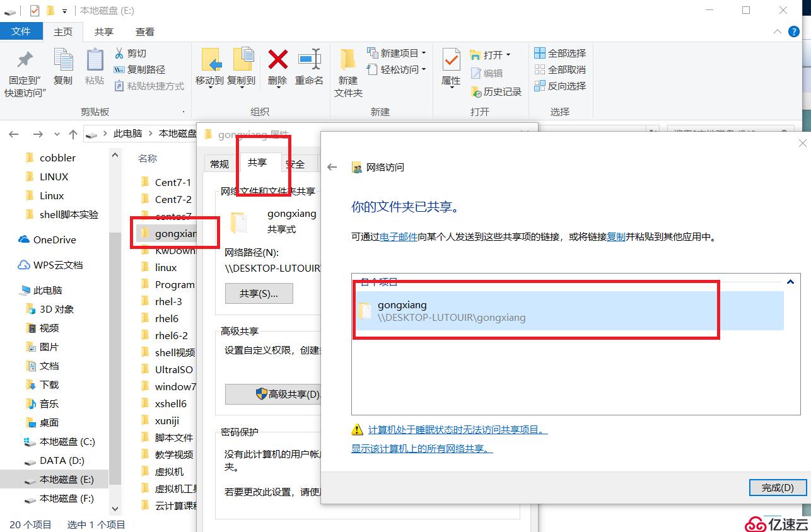Click This PC in address breadcrumb

coord(127,134)
